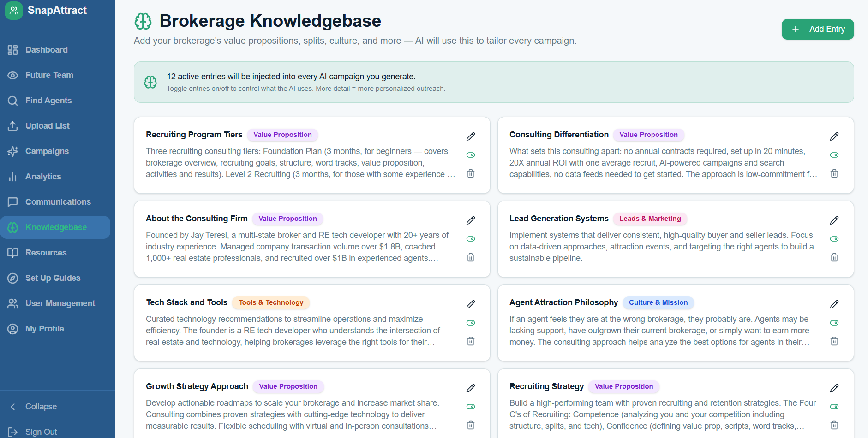Go to Future Team
The image size is (868, 438).
tap(55, 75)
